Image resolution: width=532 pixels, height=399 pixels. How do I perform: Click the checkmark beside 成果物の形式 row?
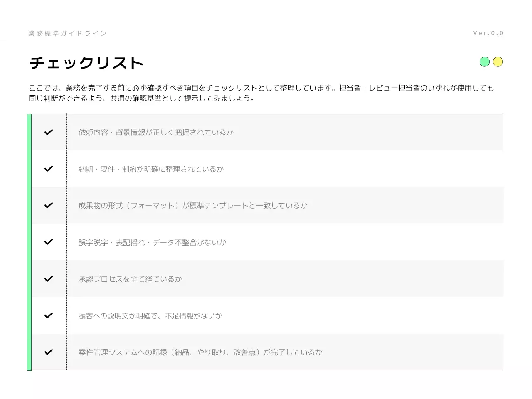48,205
